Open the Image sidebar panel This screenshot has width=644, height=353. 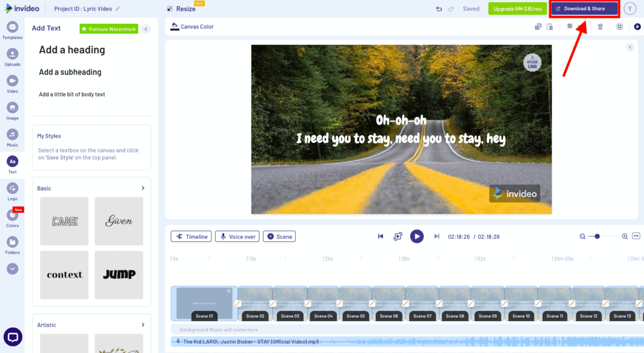pyautogui.click(x=12, y=111)
